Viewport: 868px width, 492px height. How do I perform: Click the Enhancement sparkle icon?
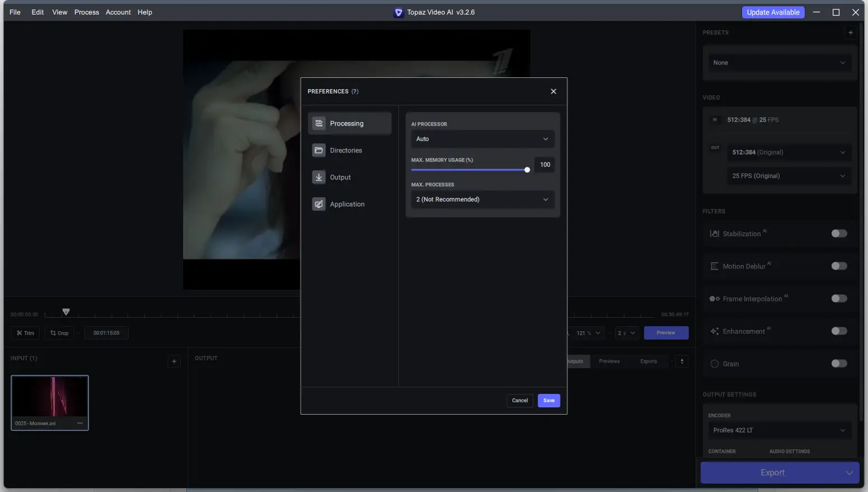pos(715,331)
